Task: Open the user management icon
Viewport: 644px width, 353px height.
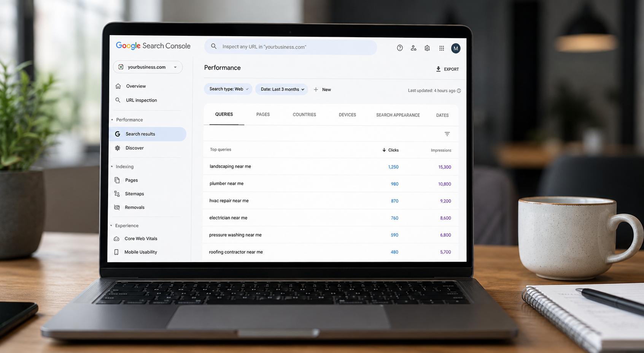Action: [413, 48]
